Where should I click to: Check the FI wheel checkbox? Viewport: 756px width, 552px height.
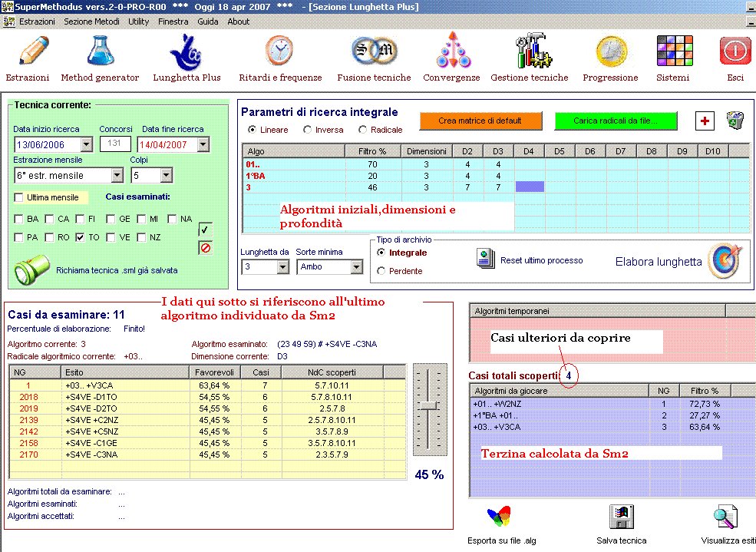[x=80, y=220]
